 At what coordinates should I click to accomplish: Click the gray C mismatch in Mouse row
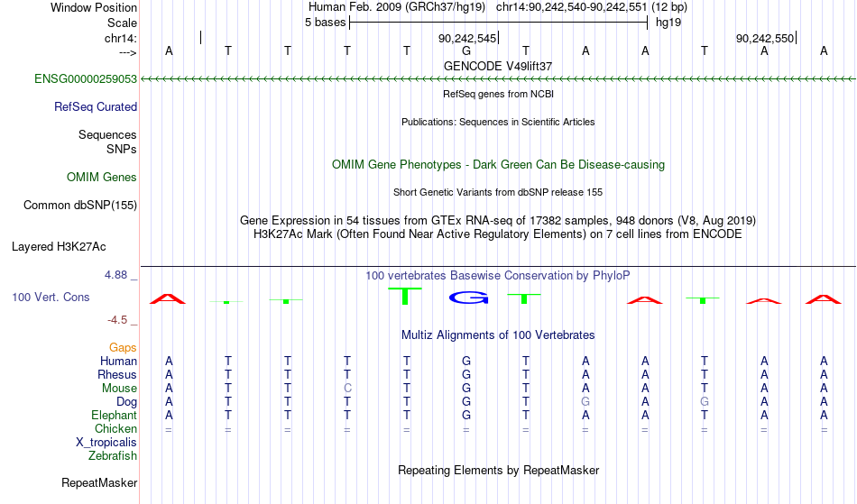[347, 389]
